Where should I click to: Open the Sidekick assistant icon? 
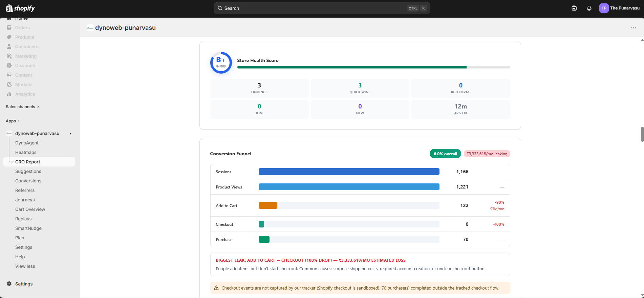pos(574,8)
